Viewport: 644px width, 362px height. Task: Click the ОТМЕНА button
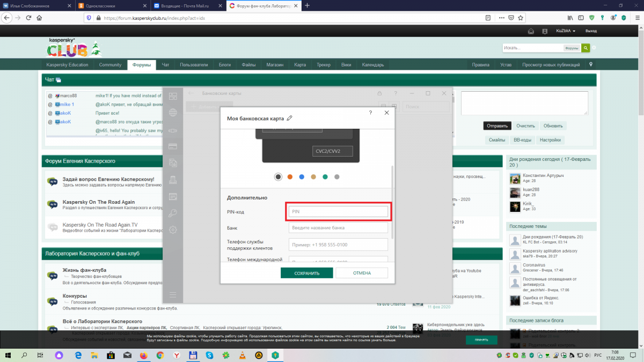(x=362, y=273)
